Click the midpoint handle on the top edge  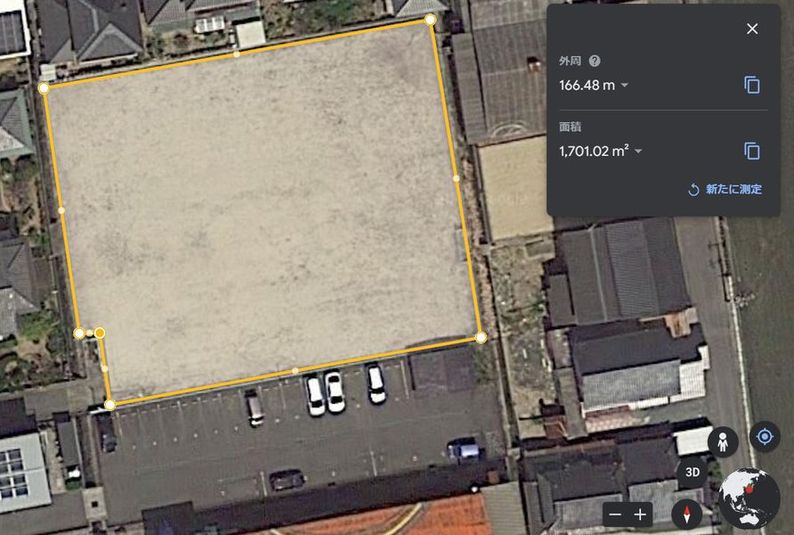pos(236,54)
